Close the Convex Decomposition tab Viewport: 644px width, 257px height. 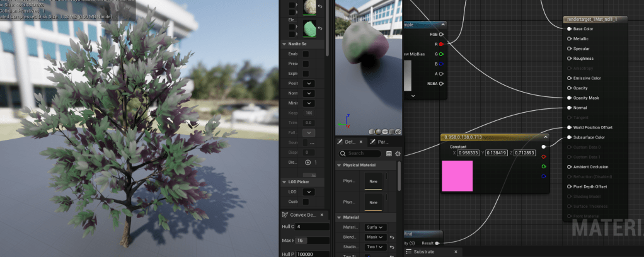(323, 215)
